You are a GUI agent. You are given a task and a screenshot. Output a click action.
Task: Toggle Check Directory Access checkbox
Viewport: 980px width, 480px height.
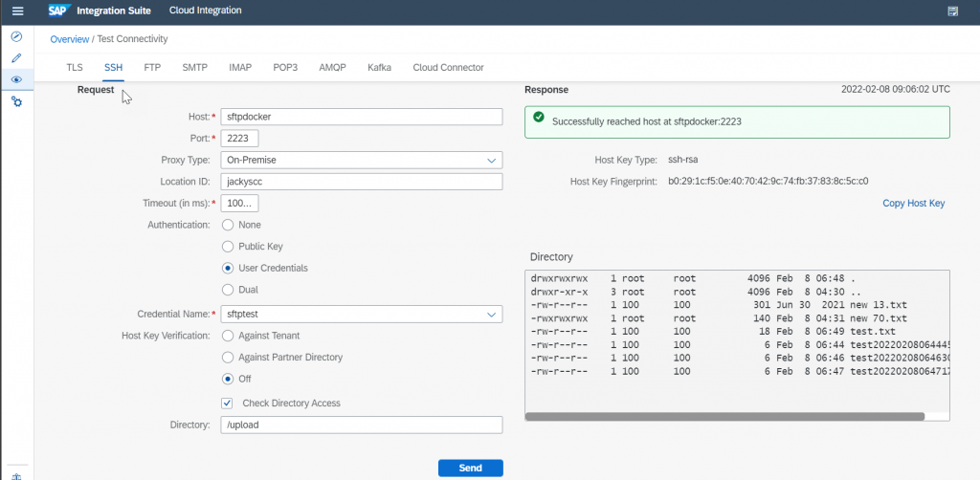(227, 404)
